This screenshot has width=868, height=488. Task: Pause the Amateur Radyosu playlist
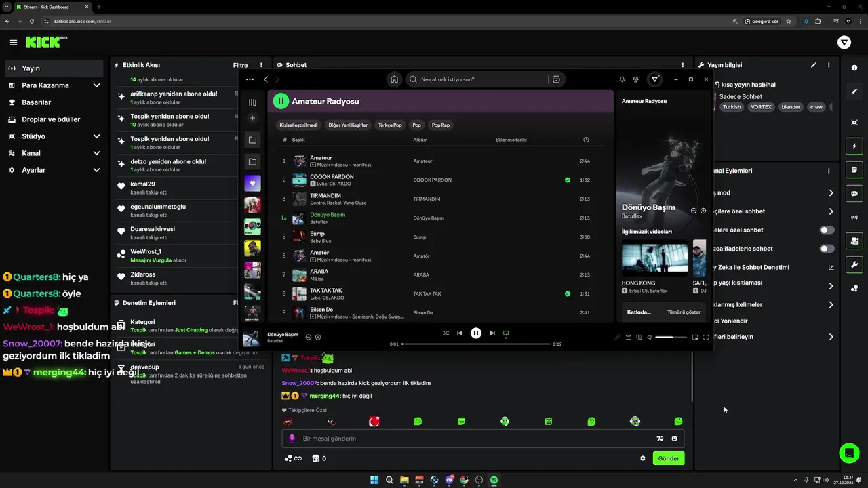tap(281, 101)
